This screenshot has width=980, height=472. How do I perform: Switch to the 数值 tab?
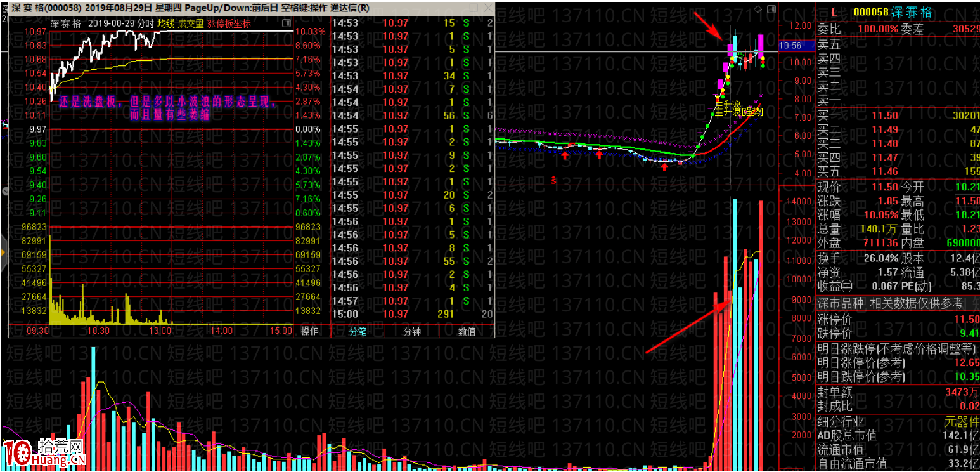467,331
